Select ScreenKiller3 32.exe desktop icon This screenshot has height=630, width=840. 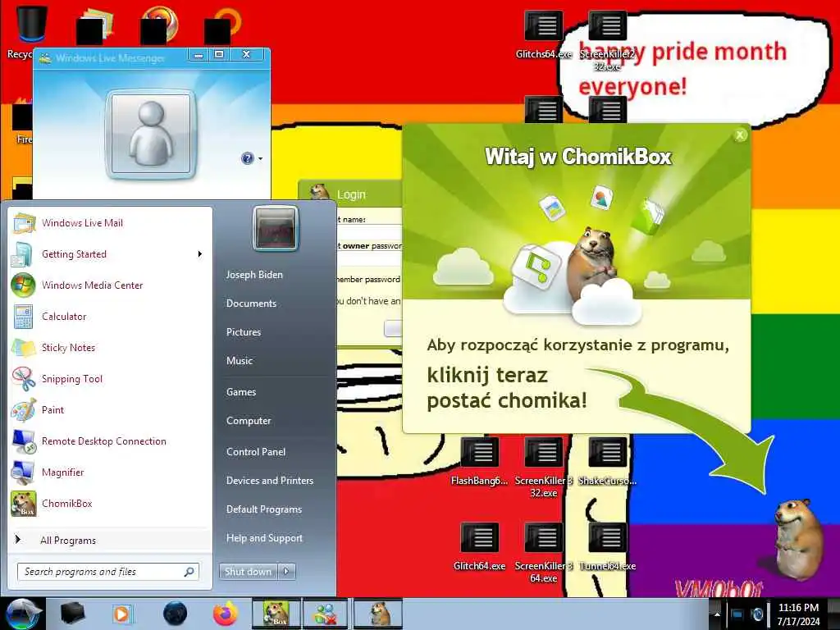[x=543, y=468]
